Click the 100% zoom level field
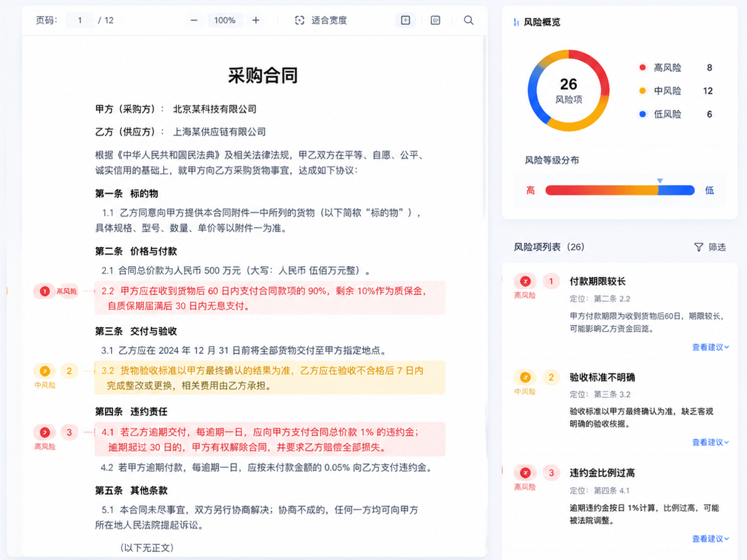 225,21
